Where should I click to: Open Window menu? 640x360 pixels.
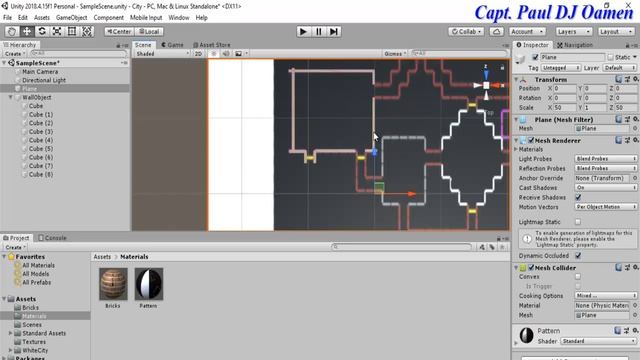179,18
